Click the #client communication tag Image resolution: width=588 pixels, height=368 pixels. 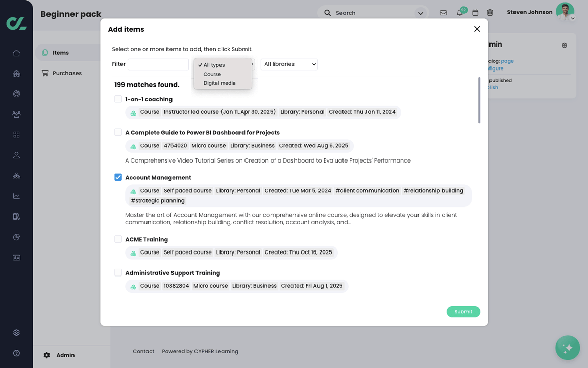(x=367, y=190)
